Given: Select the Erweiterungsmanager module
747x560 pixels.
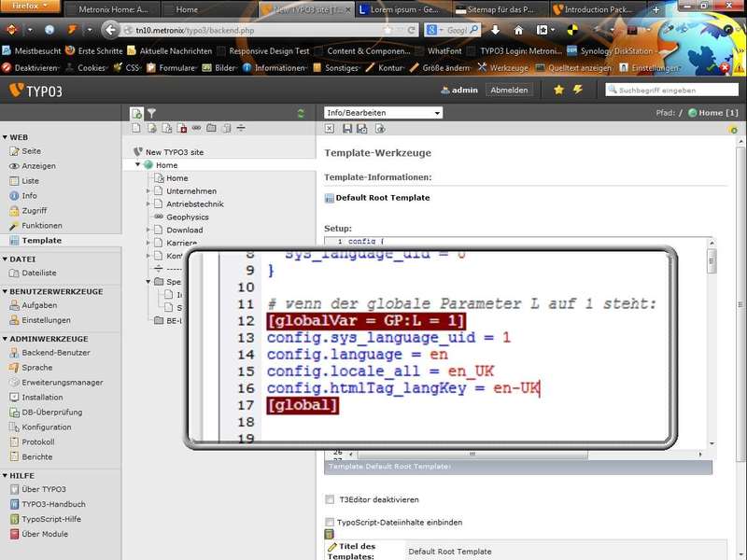Looking at the screenshot, I should [62, 383].
